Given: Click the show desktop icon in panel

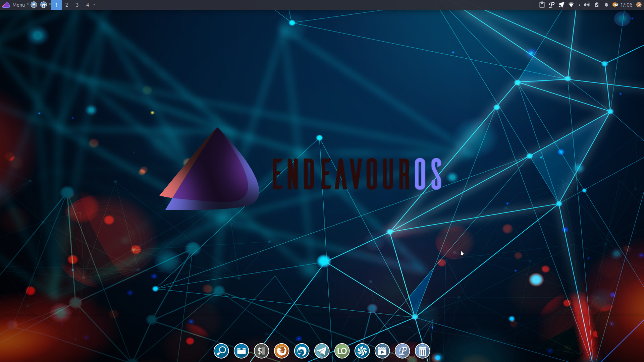Looking at the screenshot, I should click(x=34, y=5).
